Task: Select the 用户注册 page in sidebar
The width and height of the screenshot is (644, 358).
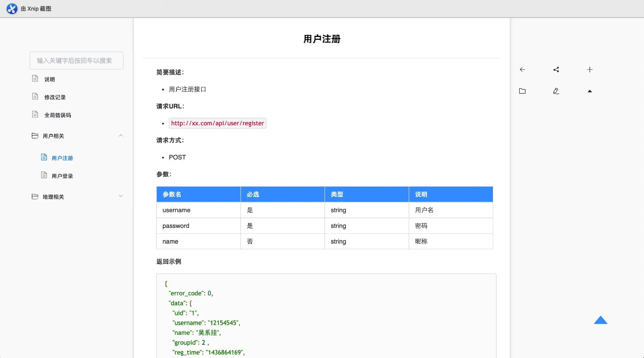Action: [62, 158]
